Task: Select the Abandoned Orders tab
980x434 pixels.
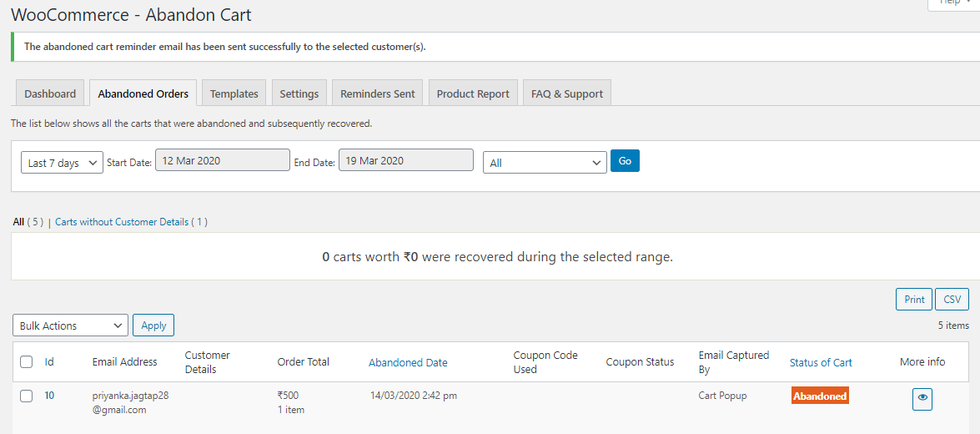Action: (x=143, y=93)
